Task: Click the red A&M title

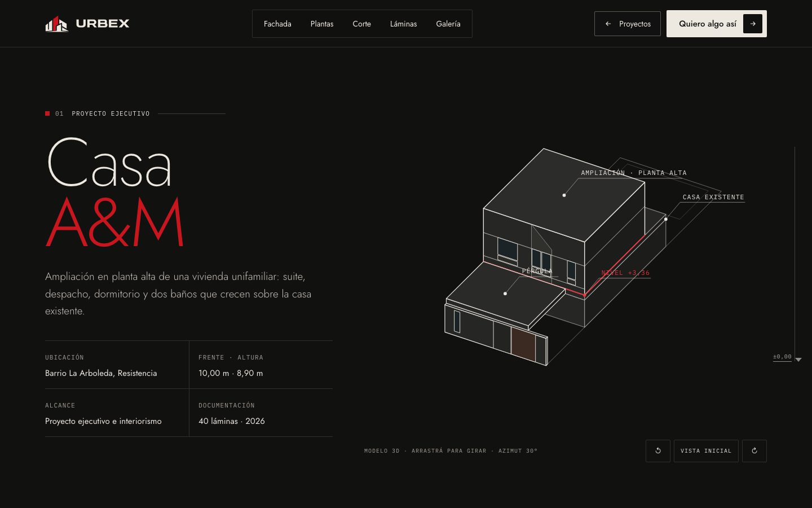Action: point(115,222)
